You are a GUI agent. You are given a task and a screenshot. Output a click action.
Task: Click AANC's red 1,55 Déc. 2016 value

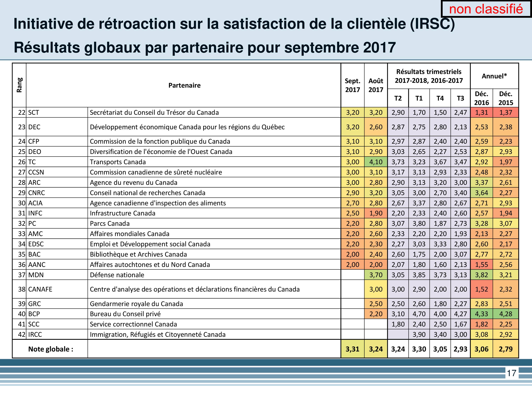tap(481, 265)
